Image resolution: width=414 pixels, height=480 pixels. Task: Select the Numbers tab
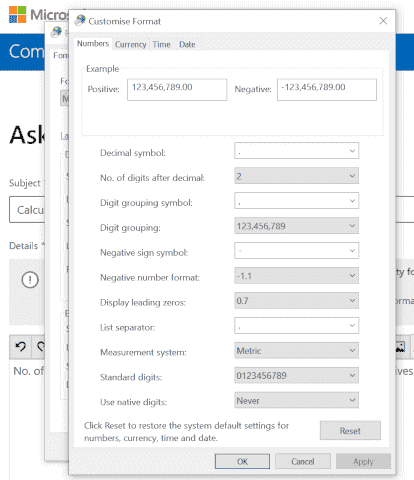pyautogui.click(x=93, y=44)
